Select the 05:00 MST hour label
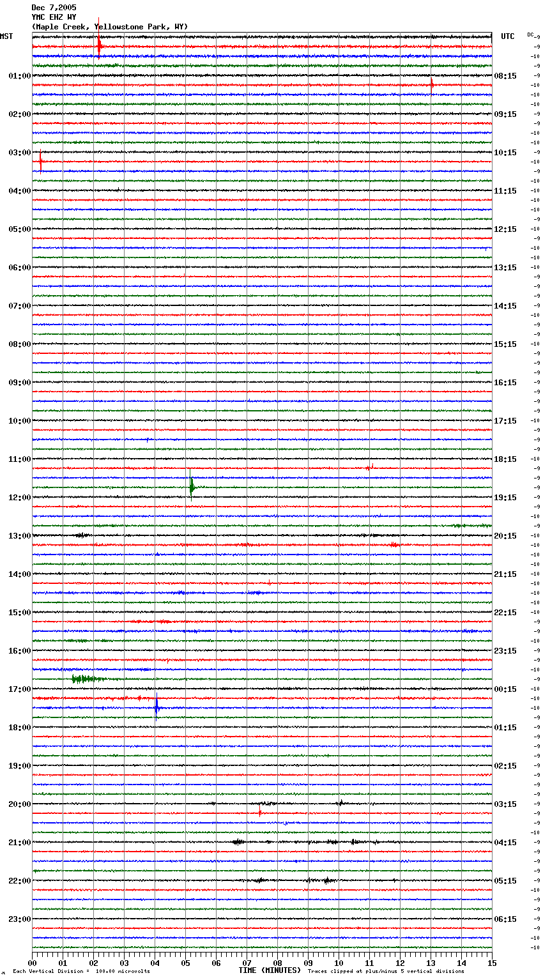Viewport: 543px width, 980px height. tap(20, 229)
